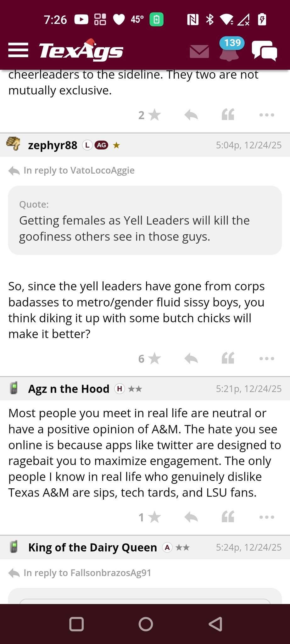Tap Android home circle button
This screenshot has height=644, width=290.
146,624
